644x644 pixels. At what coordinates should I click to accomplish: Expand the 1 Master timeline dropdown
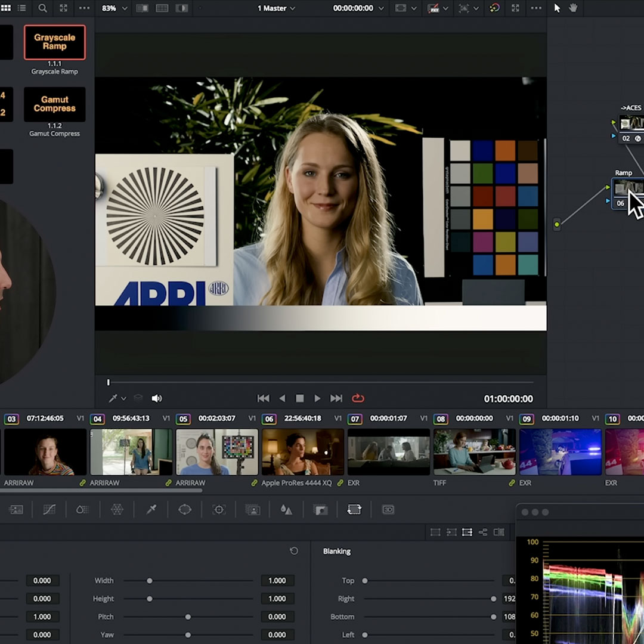pyautogui.click(x=277, y=8)
